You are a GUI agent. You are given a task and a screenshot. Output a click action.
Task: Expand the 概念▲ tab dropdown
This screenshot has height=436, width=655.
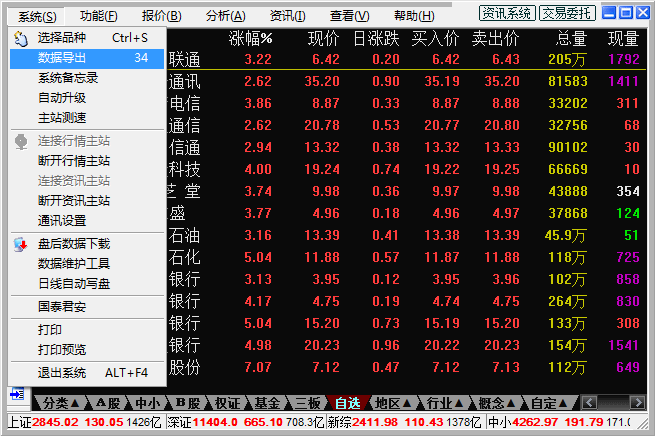[497, 403]
